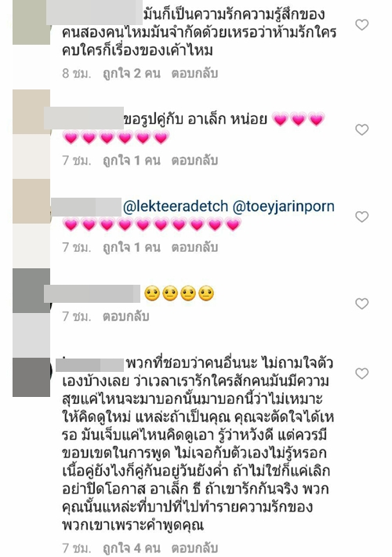Open the last commenter's profile picture

[31, 377]
